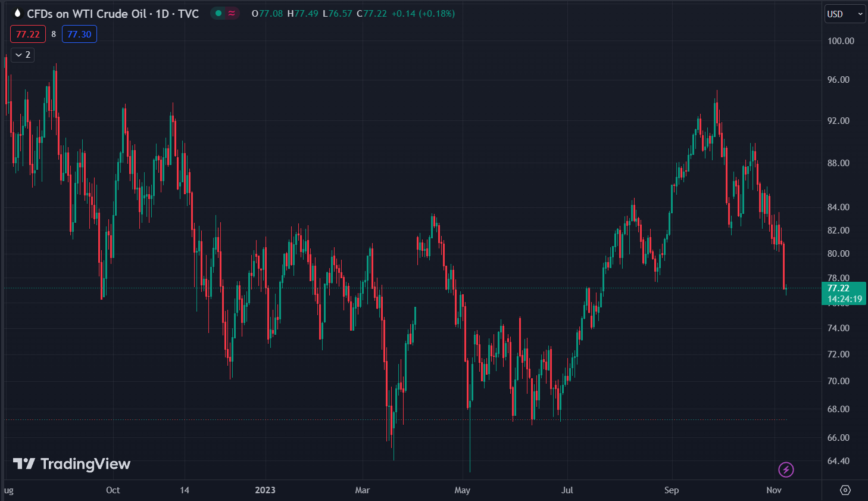Click the 2023 label on time axis
Image resolution: width=868 pixels, height=501 pixels.
click(265, 490)
